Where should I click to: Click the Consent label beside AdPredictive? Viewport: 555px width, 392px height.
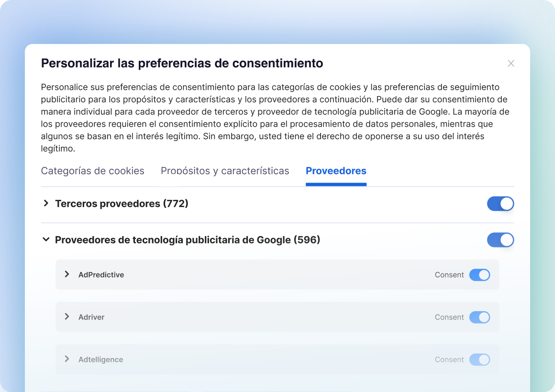click(449, 275)
